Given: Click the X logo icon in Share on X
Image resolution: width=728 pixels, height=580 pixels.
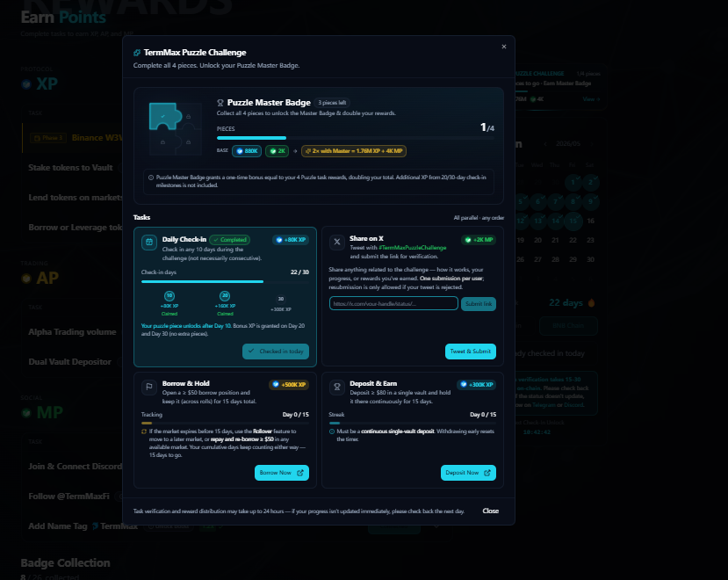Looking at the screenshot, I should click(x=337, y=242).
